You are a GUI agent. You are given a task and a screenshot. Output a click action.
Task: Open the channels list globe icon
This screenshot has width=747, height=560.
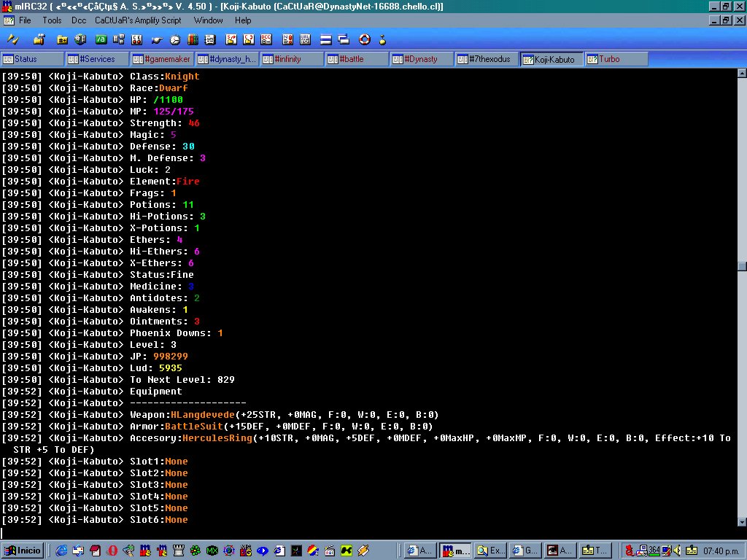pos(80,39)
